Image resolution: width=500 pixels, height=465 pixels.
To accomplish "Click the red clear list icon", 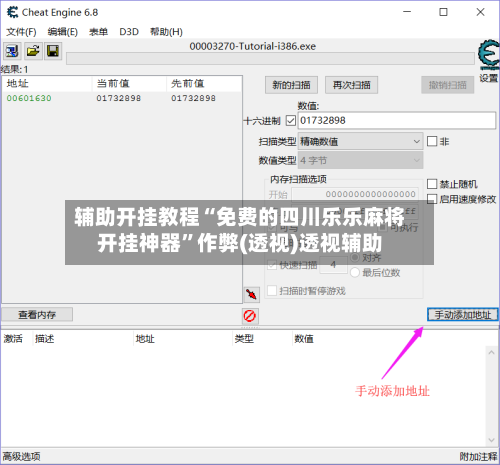I will (x=250, y=316).
